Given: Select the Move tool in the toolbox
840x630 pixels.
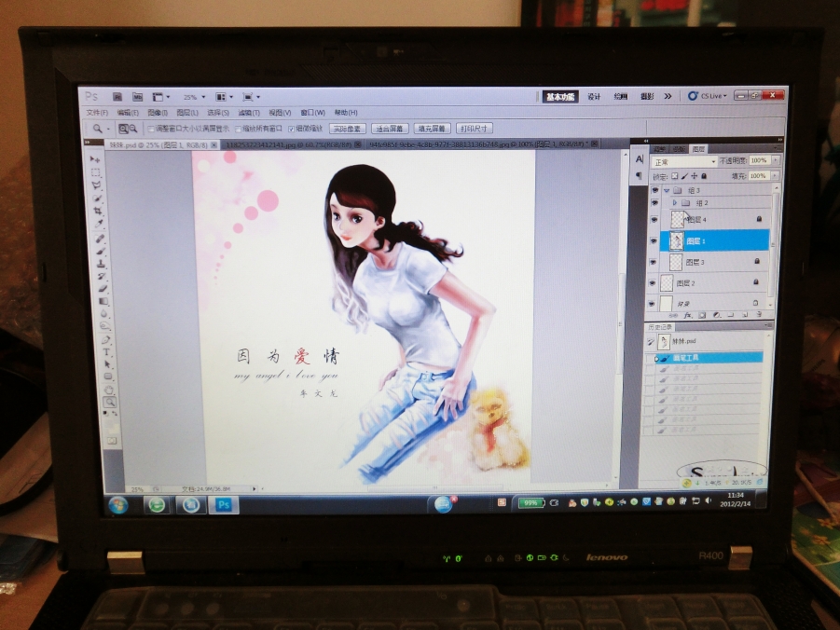Looking at the screenshot, I should [x=92, y=159].
